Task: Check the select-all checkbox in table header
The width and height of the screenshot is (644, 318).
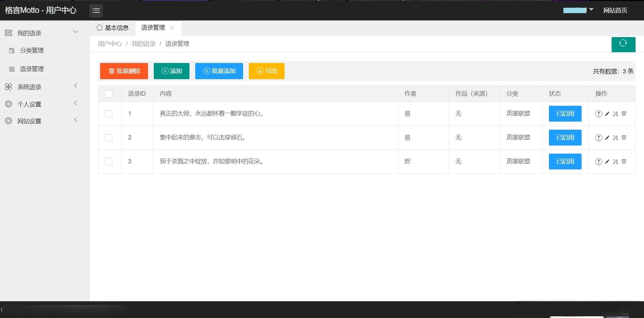Action: point(109,94)
